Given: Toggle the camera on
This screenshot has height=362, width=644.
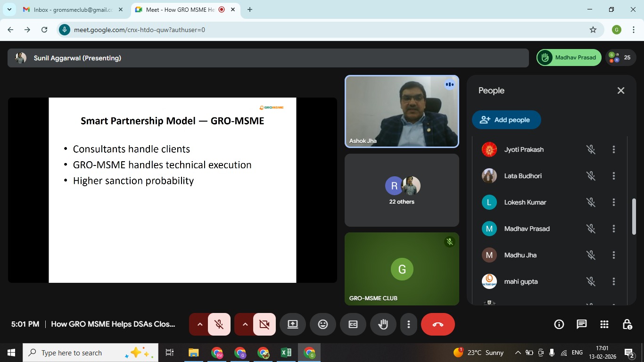Looking at the screenshot, I should tap(264, 324).
